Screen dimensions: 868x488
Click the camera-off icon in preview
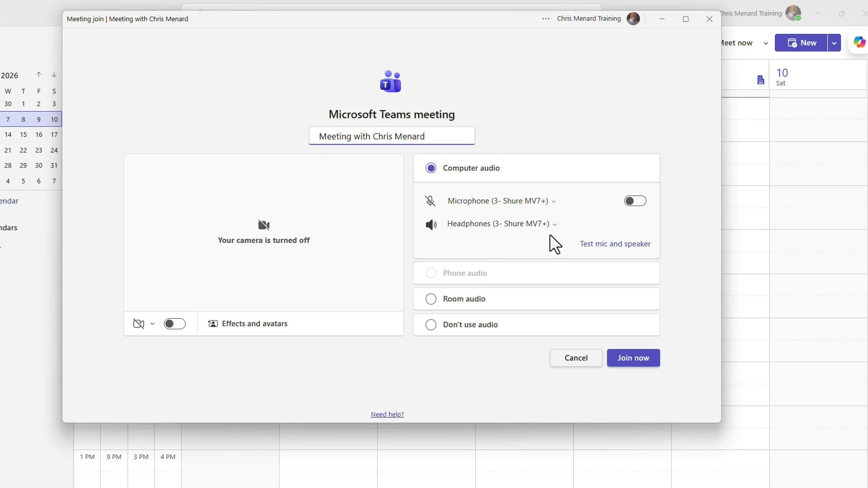click(264, 225)
